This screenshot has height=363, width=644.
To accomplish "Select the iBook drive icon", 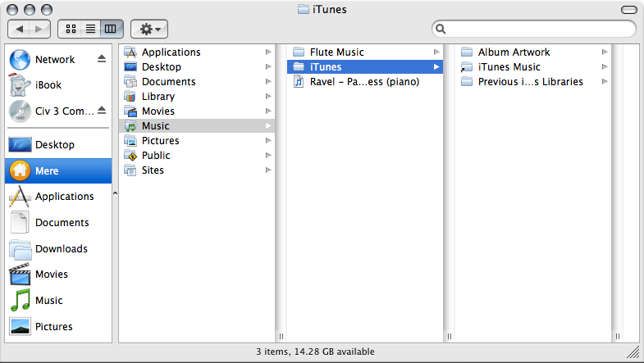I will [20, 85].
